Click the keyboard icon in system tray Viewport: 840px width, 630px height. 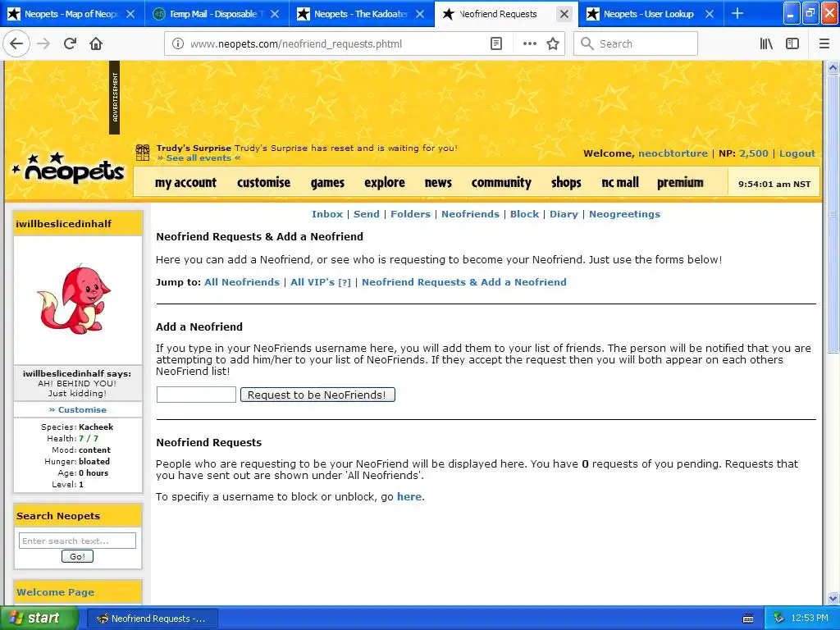[x=748, y=619]
